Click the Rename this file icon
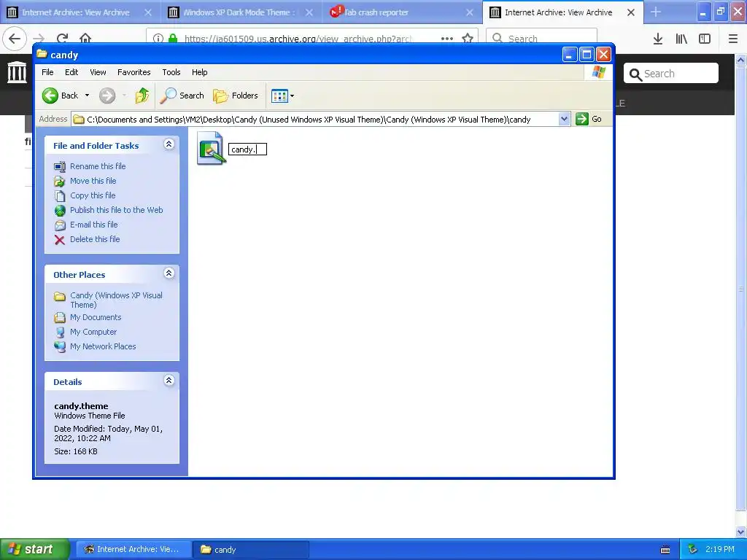 point(60,167)
